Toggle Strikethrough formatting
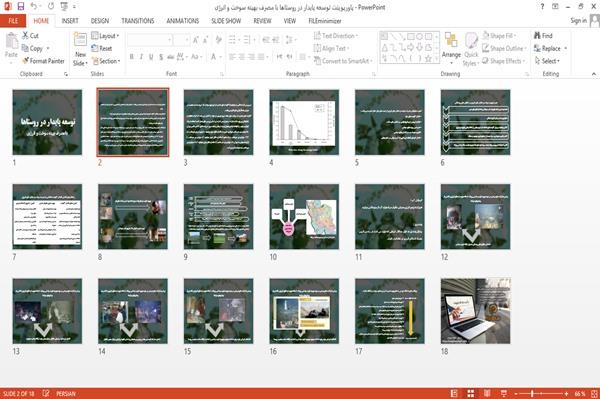Screen dimensions: 600x399 click(x=171, y=57)
